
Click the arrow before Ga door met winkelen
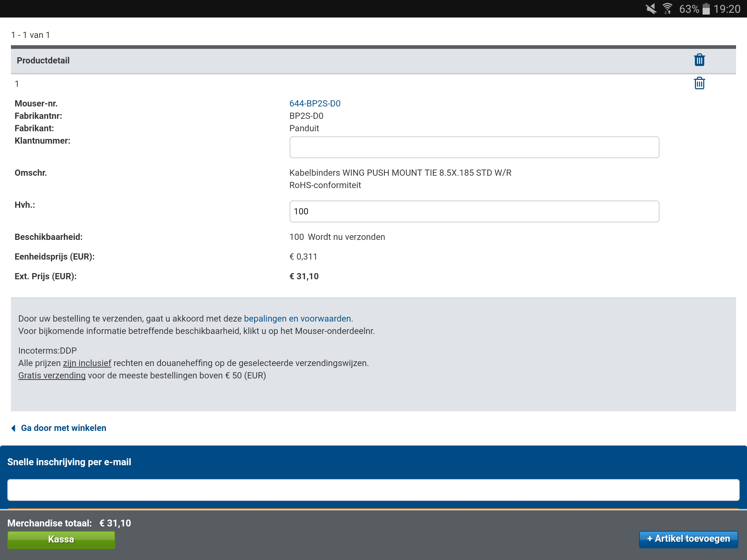pyautogui.click(x=13, y=428)
